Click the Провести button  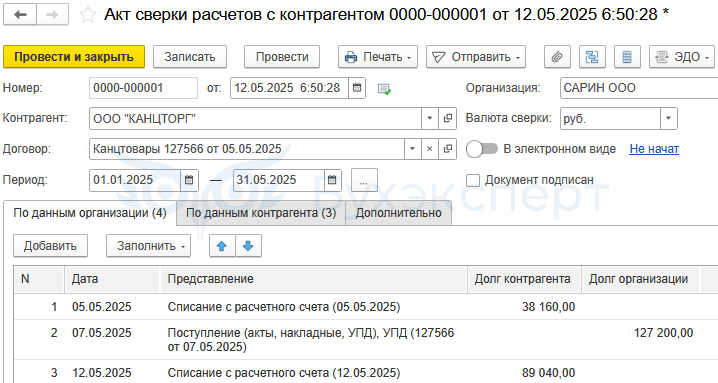click(282, 57)
